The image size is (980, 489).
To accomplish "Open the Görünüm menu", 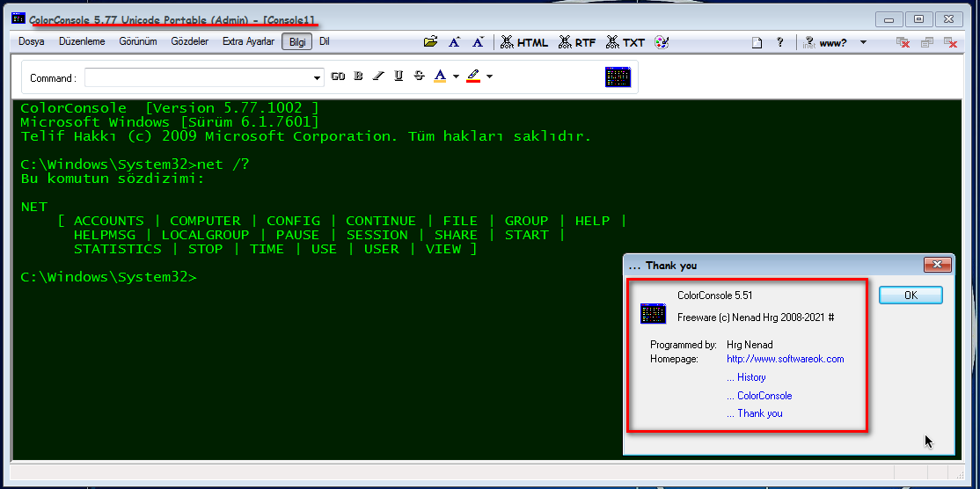I will click(x=138, y=42).
